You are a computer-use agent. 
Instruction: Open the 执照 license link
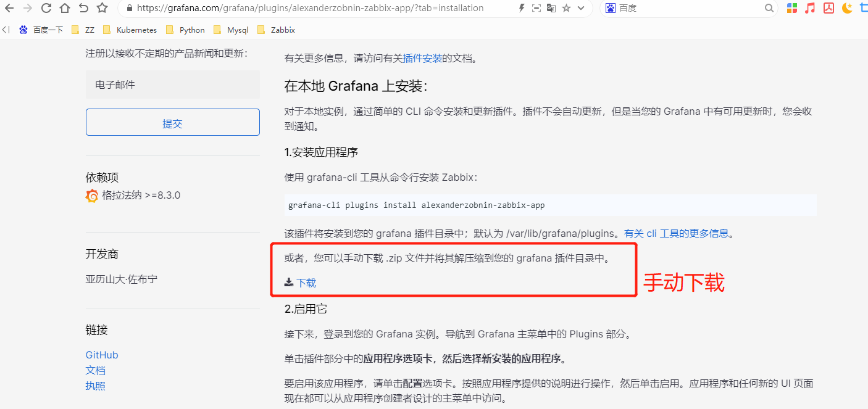point(96,386)
